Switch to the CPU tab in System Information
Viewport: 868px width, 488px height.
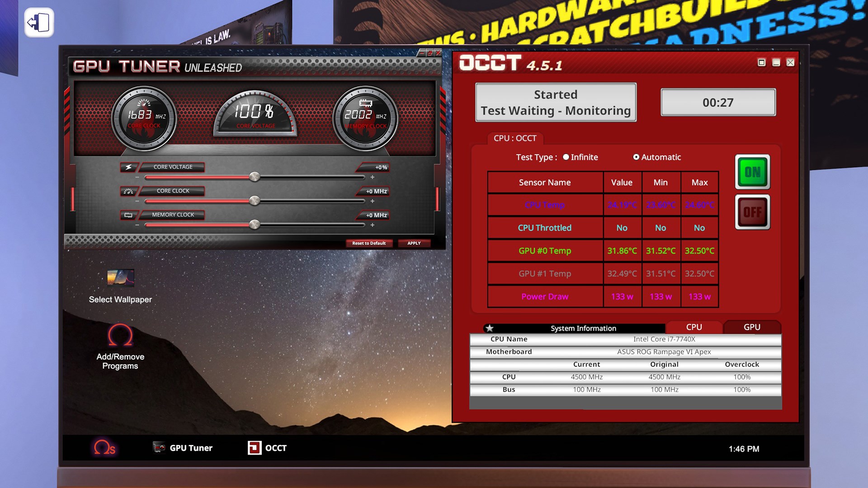tap(693, 327)
